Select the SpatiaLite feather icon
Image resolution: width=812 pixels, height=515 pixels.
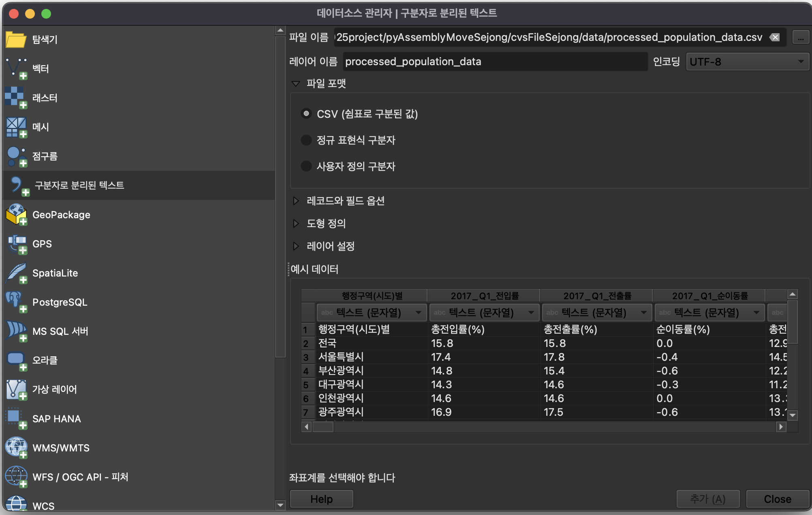click(x=16, y=273)
